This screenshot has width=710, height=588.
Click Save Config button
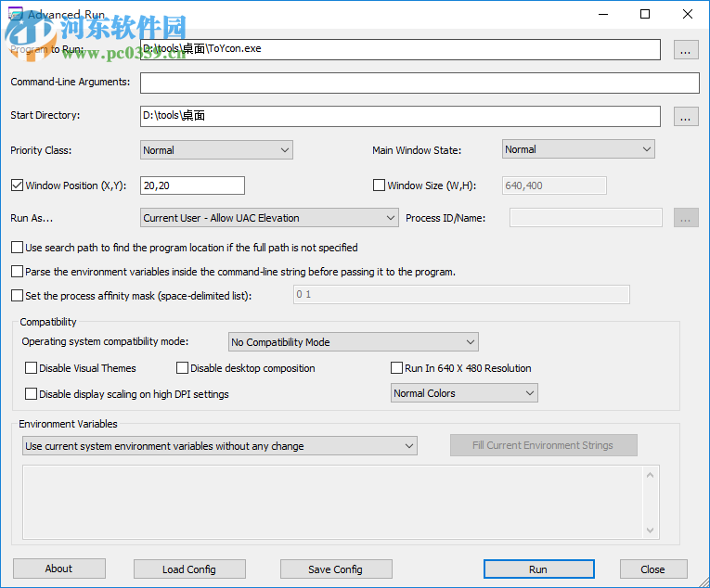(x=336, y=569)
